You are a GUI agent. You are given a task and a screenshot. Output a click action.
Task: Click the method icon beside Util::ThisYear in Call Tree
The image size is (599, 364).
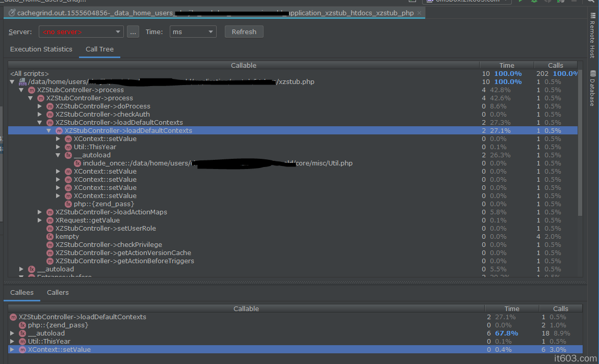pos(68,147)
